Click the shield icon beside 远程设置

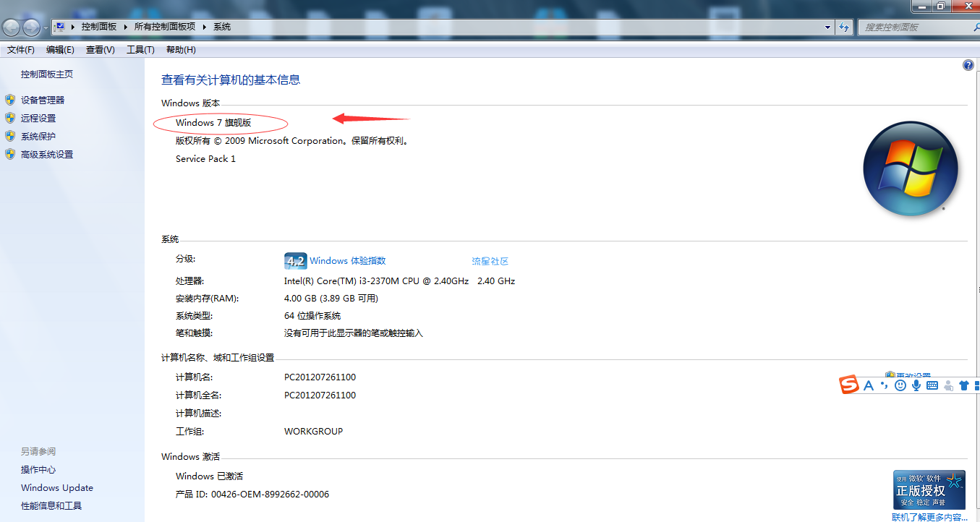10,118
